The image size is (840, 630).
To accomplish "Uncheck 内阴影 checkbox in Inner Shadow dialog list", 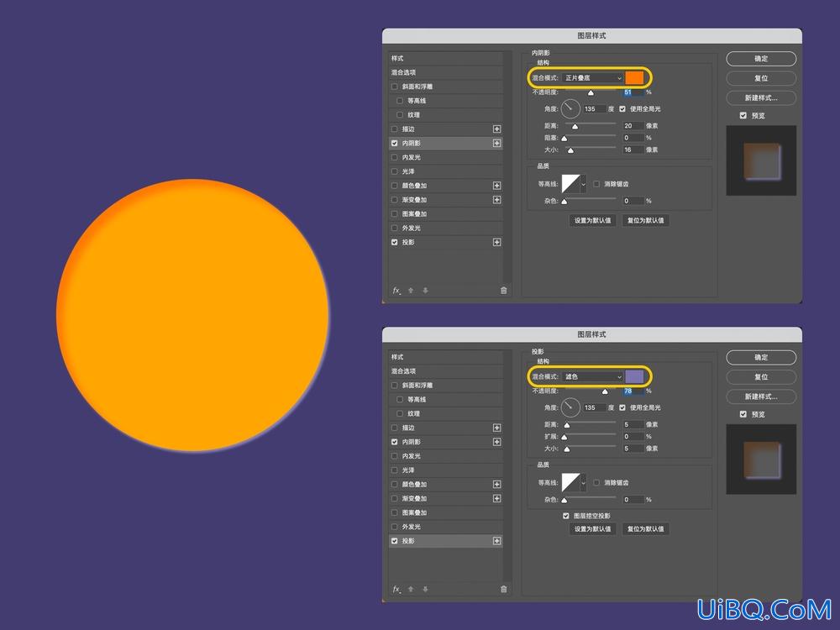I will 395,143.
